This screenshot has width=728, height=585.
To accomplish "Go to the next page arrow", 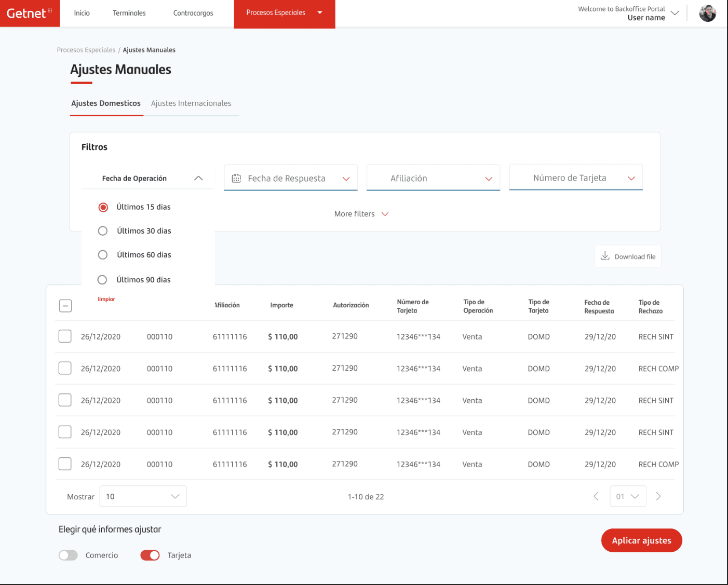I will (658, 496).
